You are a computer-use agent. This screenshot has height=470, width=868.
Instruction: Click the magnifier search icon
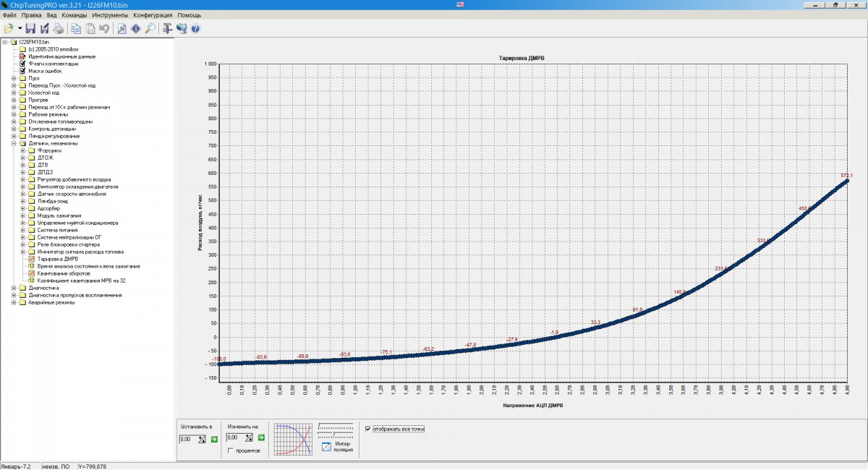pyautogui.click(x=150, y=29)
